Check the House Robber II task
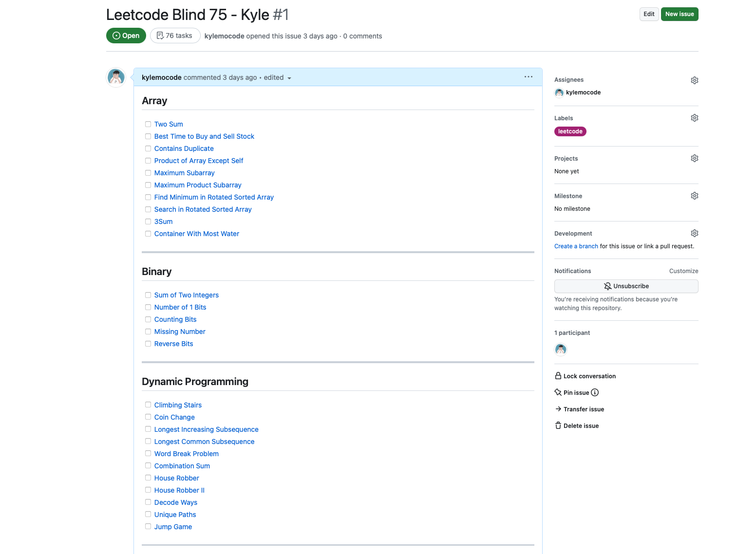The width and height of the screenshot is (756, 554). (148, 490)
